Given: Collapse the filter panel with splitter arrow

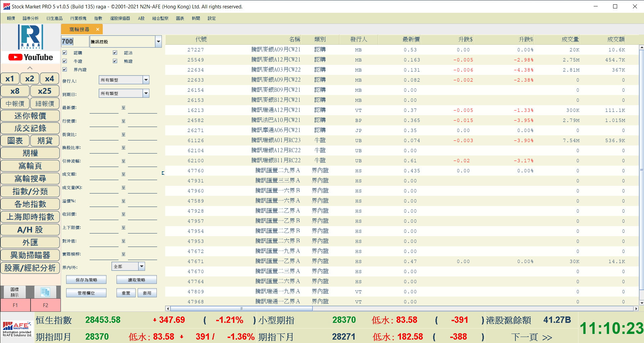Looking at the screenshot, I should coord(163,173).
